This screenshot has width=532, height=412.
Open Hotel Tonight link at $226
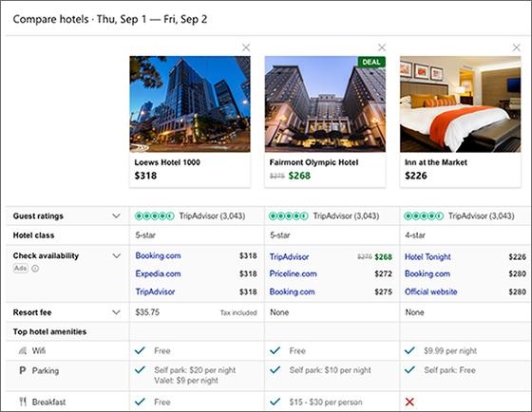pyautogui.click(x=427, y=257)
